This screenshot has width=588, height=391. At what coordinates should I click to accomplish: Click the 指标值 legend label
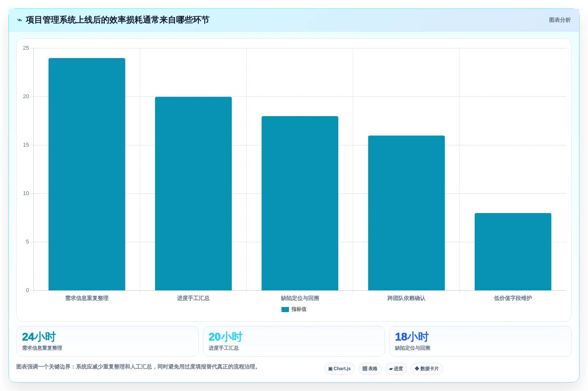(x=299, y=310)
